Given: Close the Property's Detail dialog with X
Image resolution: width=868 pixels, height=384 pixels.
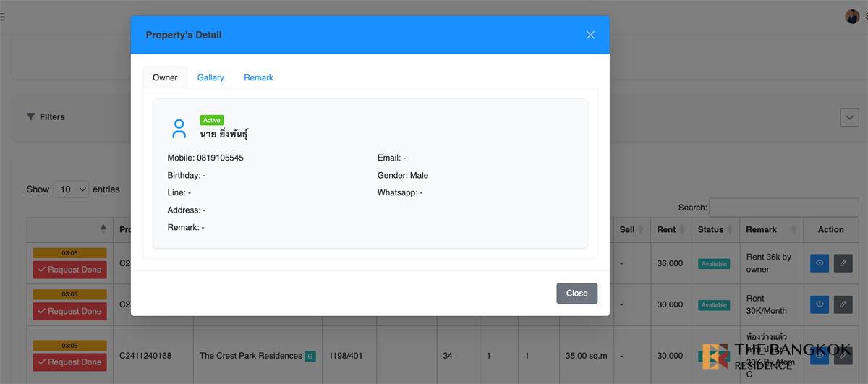Looking at the screenshot, I should click(590, 35).
